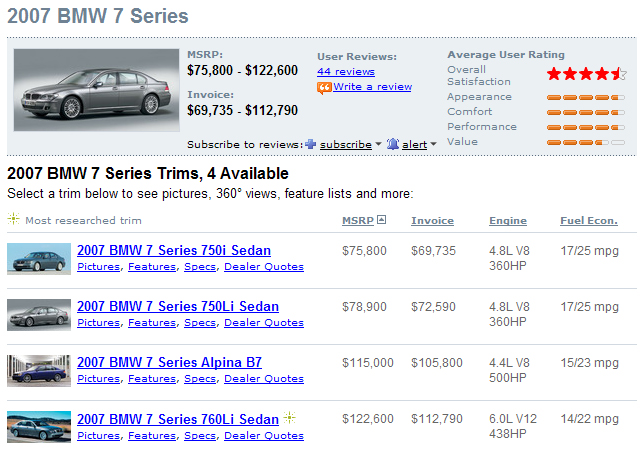Click the orange quote icon beside Write a review
This screenshot has width=640, height=453.
(x=324, y=87)
